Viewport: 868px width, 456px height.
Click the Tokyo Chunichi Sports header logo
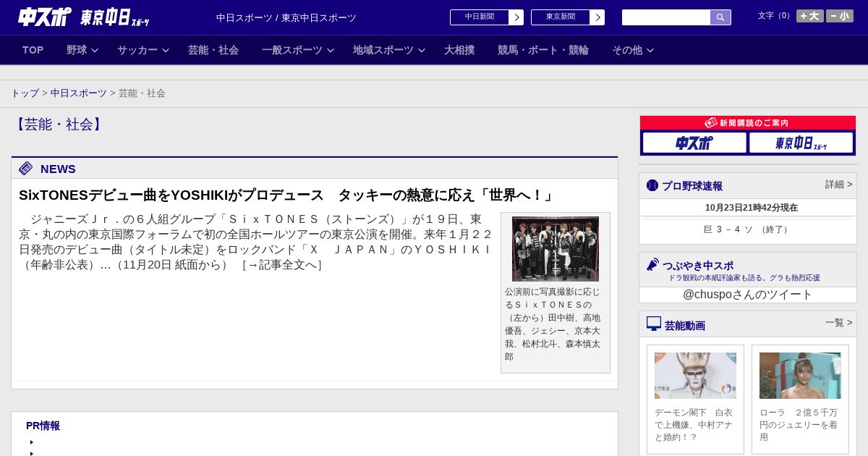[114, 17]
